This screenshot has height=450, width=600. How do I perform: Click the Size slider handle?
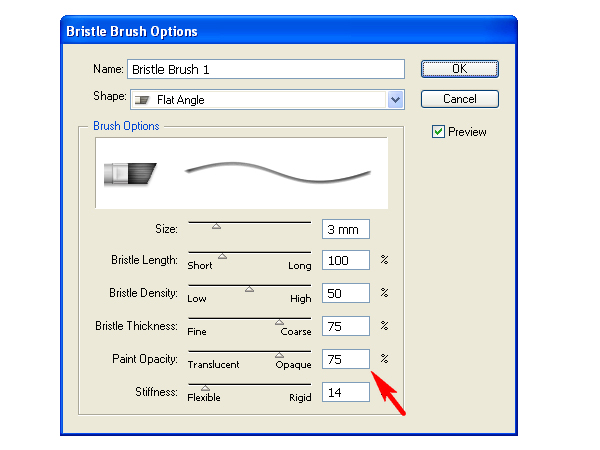[217, 226]
